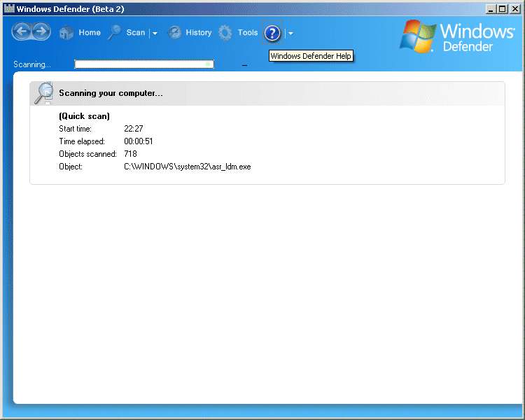Viewport: 525px width, 420px height.
Task: Open Windows Defender Help question mark
Action: (272, 33)
